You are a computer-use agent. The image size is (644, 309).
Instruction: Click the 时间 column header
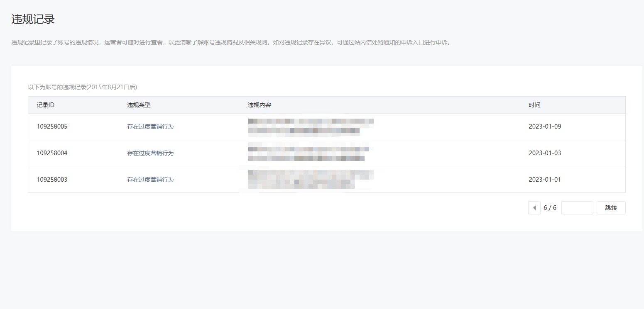[534, 105]
